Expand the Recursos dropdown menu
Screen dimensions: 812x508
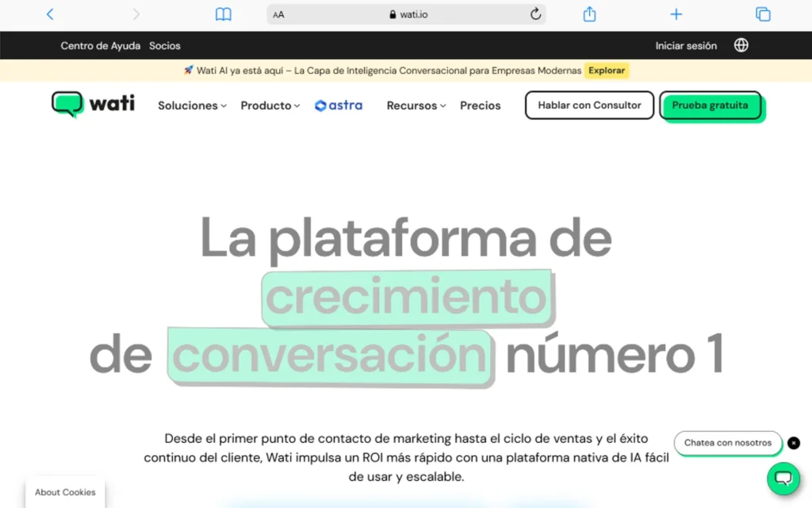[x=416, y=106]
